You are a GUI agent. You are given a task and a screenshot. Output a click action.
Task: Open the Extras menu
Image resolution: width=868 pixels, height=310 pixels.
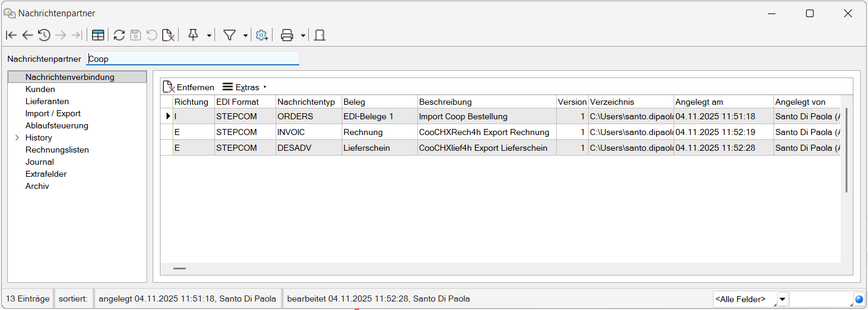point(245,87)
